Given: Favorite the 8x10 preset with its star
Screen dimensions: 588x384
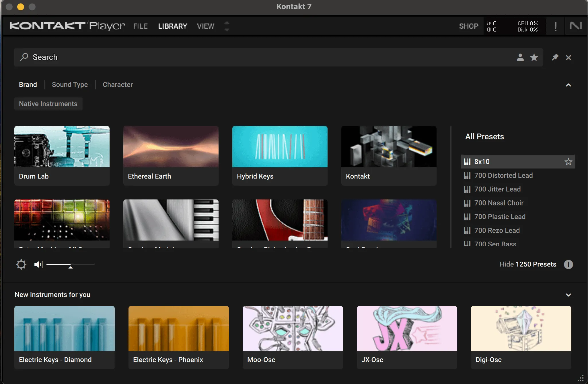Looking at the screenshot, I should [x=568, y=162].
